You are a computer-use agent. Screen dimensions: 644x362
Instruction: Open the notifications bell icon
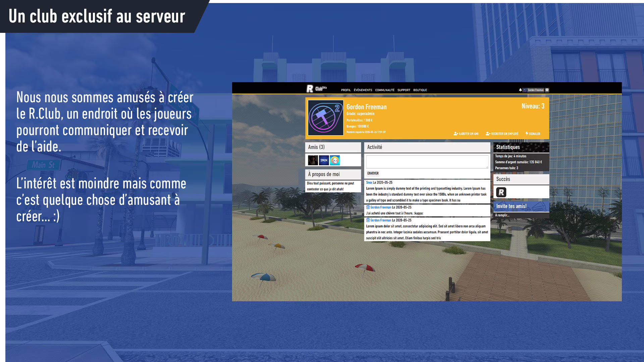click(x=520, y=90)
